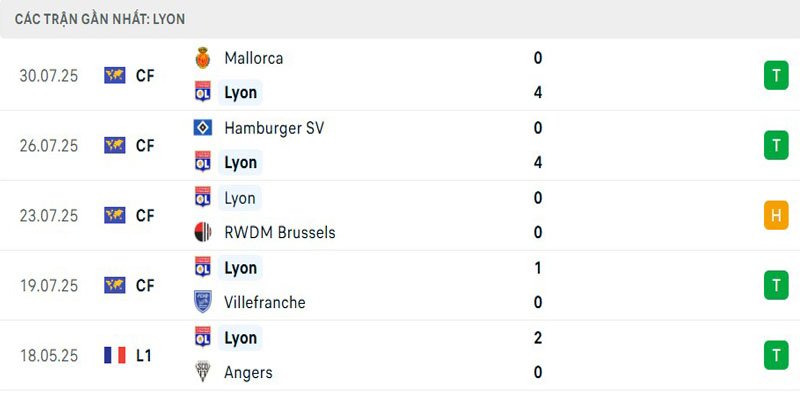The height and width of the screenshot is (400, 800).
Task: Click the RWDM Brussels club crest
Action: (203, 232)
